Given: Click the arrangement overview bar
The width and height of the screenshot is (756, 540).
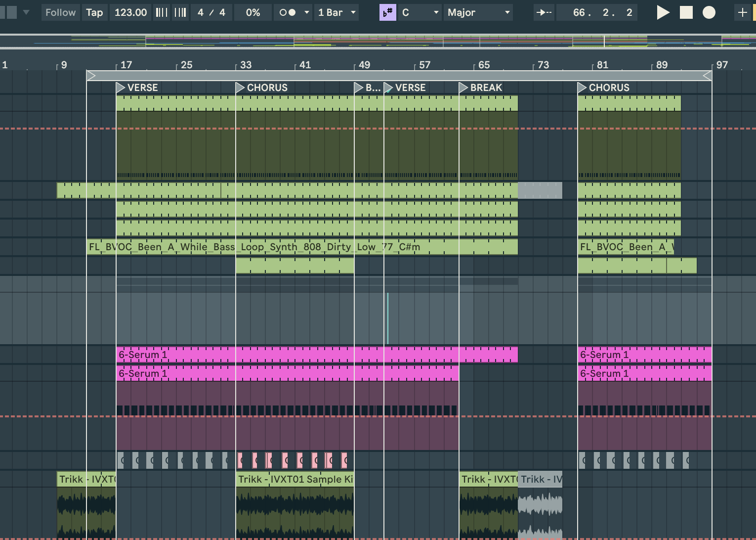Looking at the screenshot, I should [x=378, y=41].
